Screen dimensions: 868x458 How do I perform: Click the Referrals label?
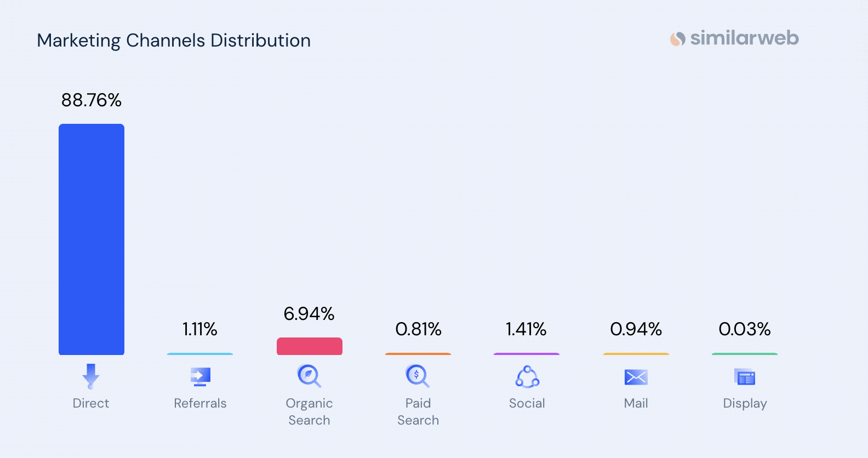[x=200, y=403]
